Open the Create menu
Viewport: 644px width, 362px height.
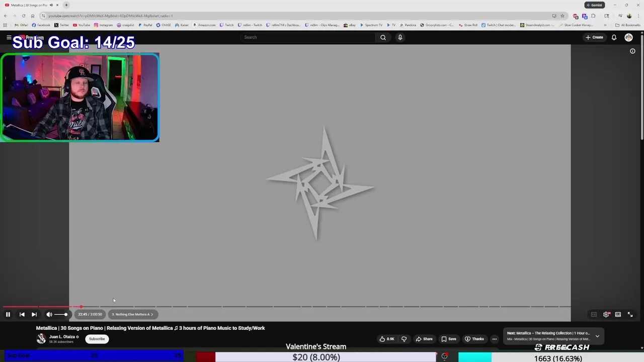(x=594, y=37)
